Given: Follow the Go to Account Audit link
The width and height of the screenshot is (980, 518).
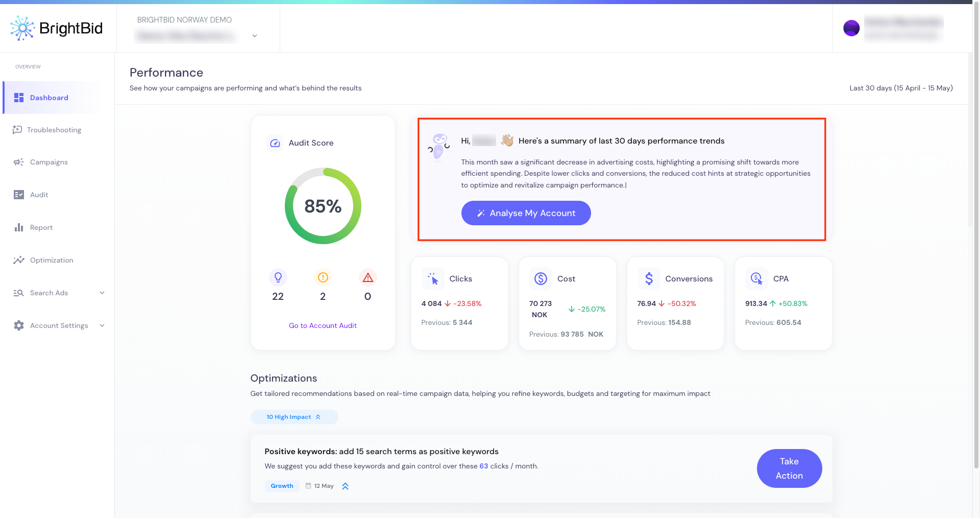Looking at the screenshot, I should coord(323,325).
